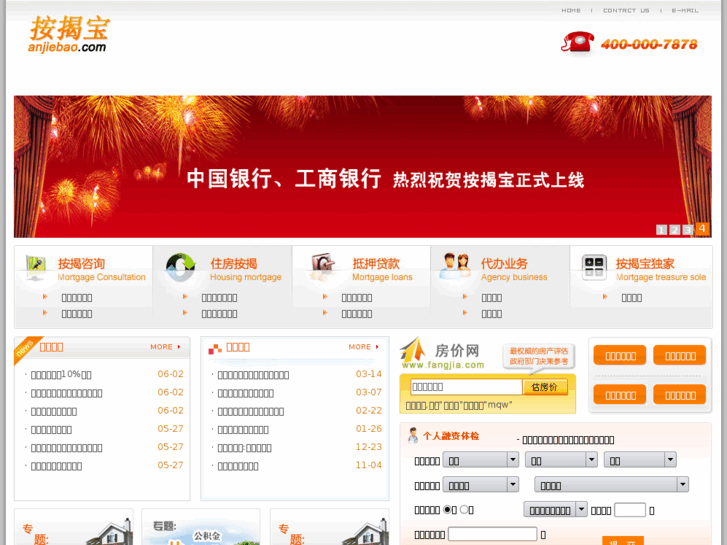The width and height of the screenshot is (727, 545).
Task: Click the red telephone icon
Action: click(577, 42)
